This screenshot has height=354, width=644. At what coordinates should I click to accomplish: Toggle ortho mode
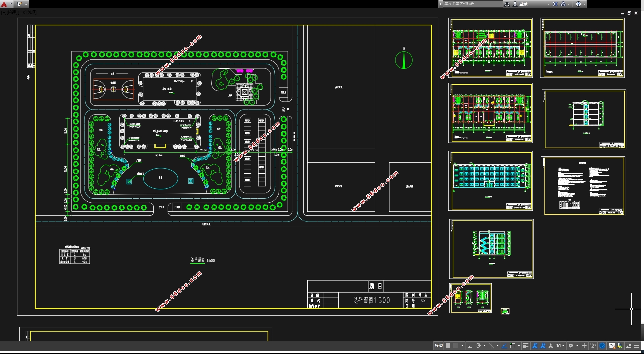click(x=470, y=346)
